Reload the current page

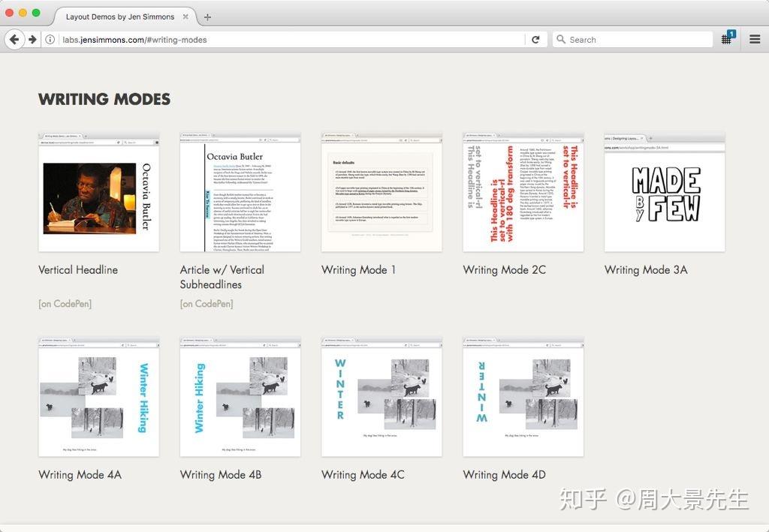point(535,39)
